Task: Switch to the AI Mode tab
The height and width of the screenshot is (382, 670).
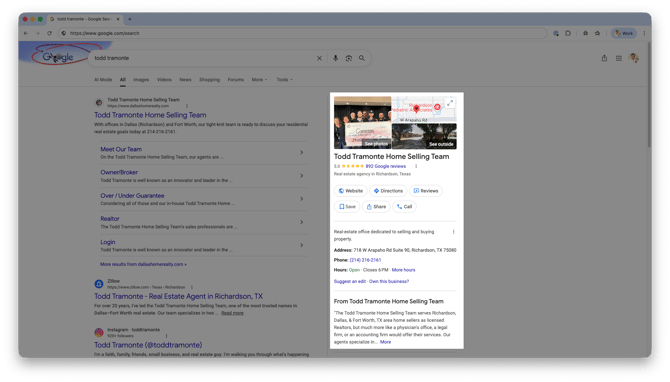Action: coord(103,79)
